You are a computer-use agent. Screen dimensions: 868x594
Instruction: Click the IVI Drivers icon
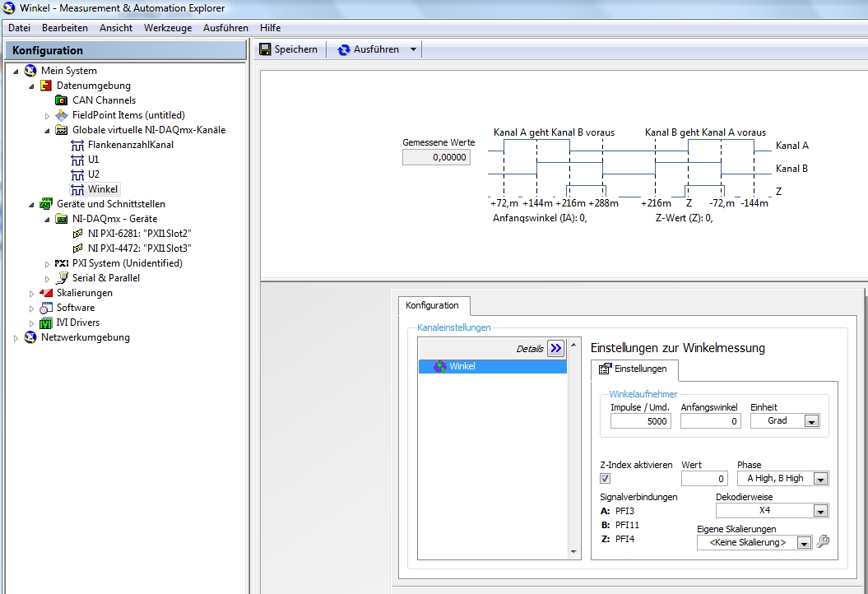tap(46, 323)
